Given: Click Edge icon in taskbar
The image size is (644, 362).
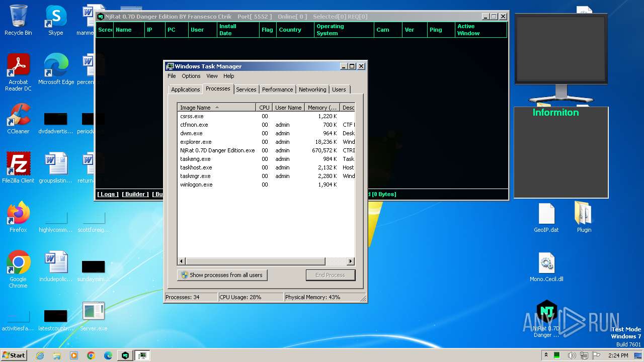Looking at the screenshot, I should click(x=108, y=355).
